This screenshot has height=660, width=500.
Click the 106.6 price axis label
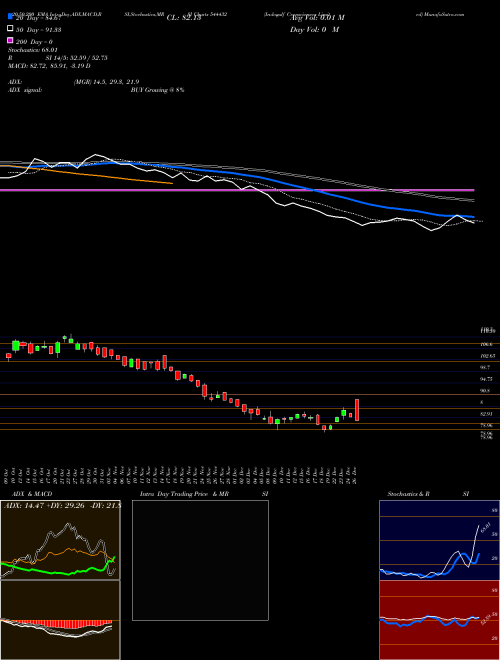[x=487, y=344]
